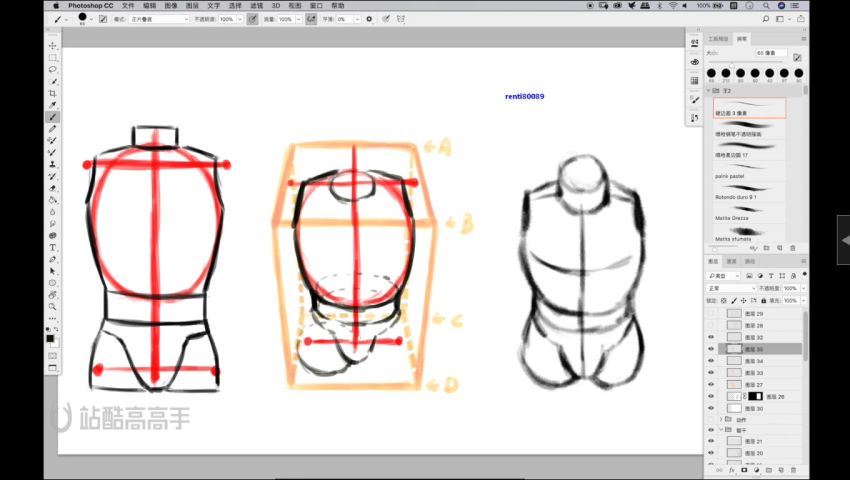
Task: Open flow value dropdown arrow
Action: 298,19
